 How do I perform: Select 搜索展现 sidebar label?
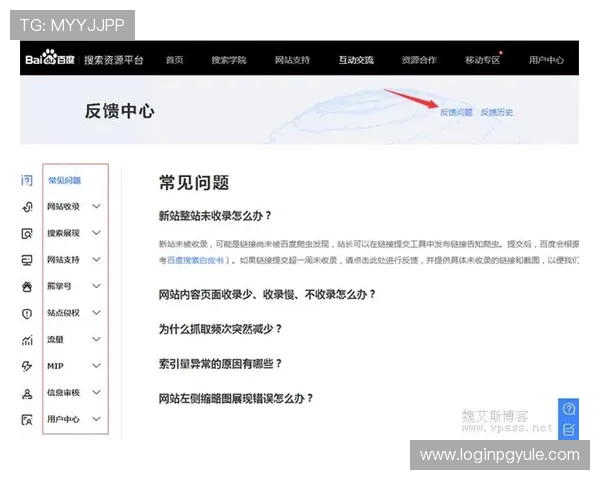(64, 233)
